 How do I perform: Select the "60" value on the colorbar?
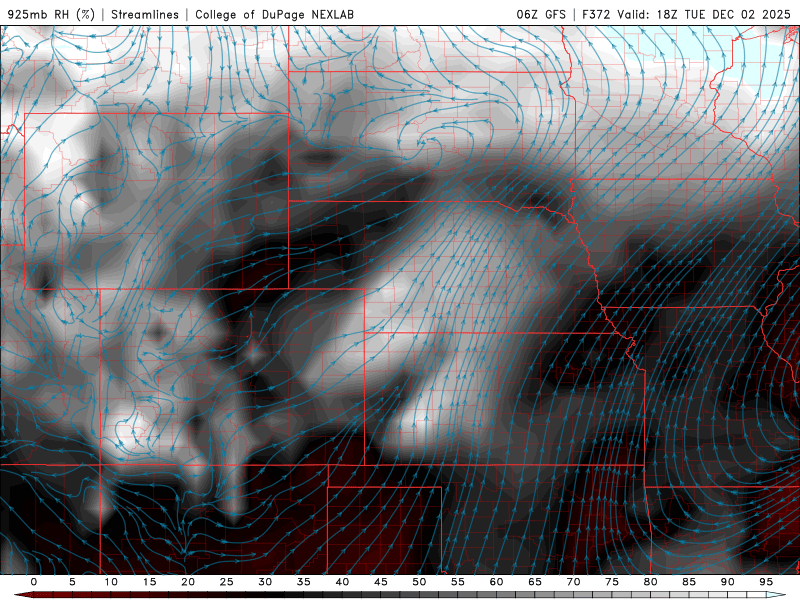click(x=496, y=582)
